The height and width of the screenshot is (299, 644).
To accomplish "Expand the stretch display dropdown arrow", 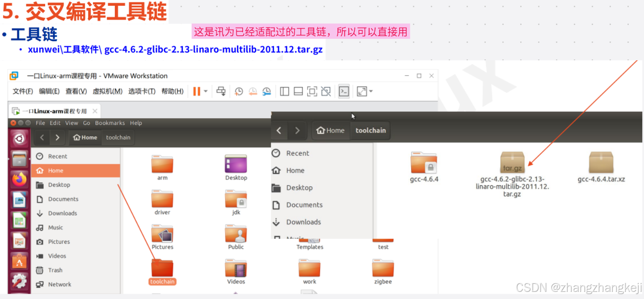I will (x=370, y=91).
